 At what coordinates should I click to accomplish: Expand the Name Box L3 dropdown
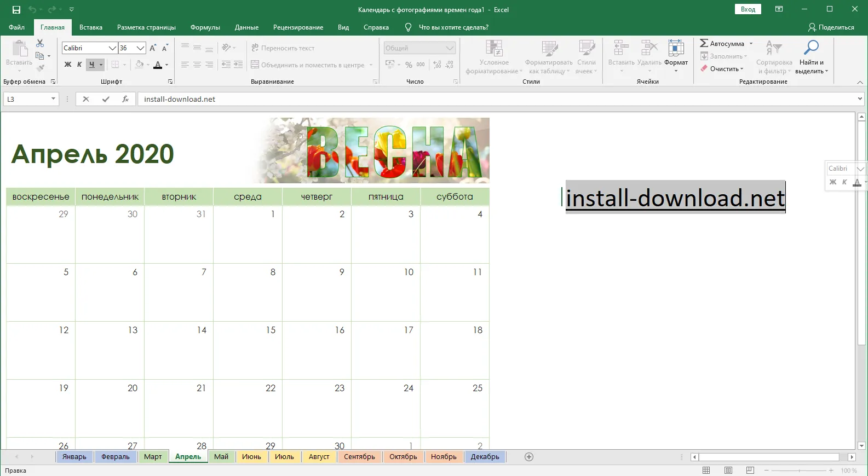pyautogui.click(x=53, y=99)
